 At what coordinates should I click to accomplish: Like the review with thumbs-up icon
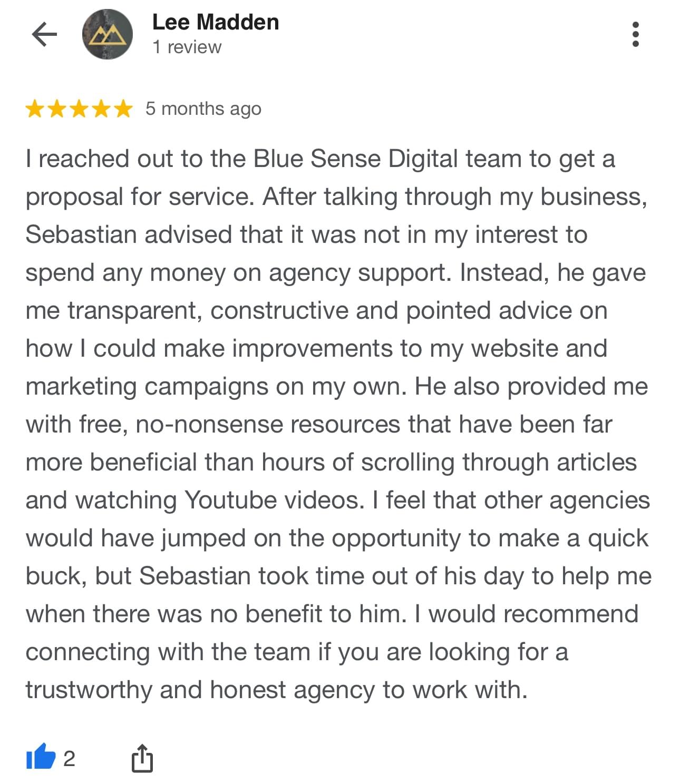pos(41,758)
